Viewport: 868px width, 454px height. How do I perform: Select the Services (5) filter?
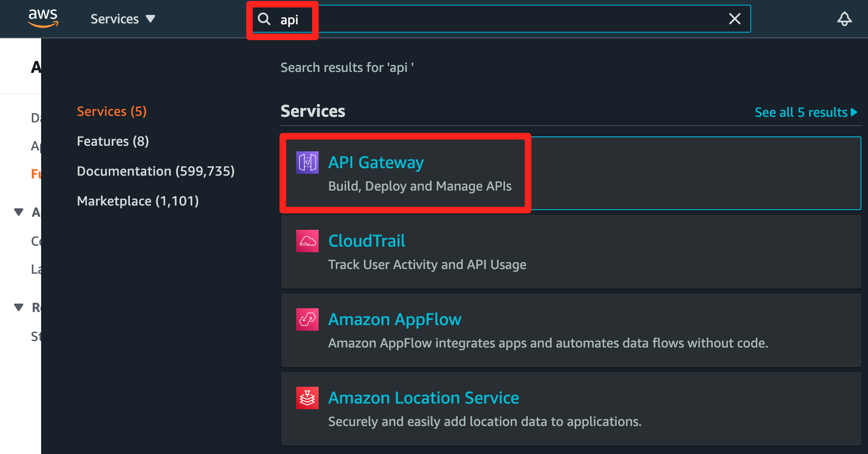[112, 111]
